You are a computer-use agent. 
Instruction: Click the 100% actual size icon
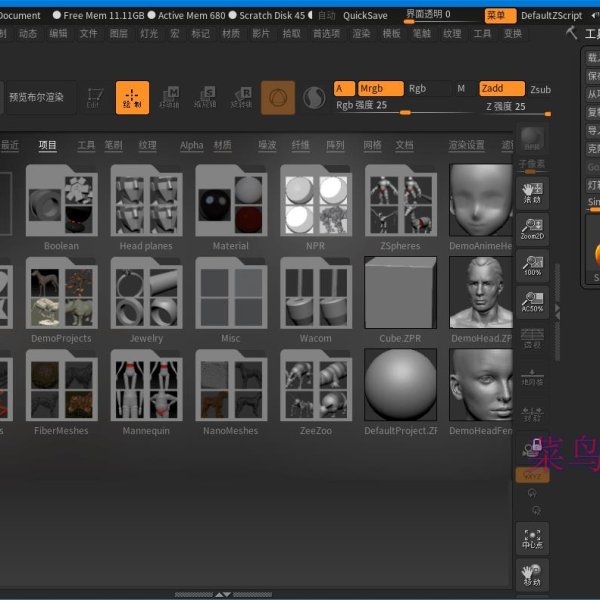point(532,264)
